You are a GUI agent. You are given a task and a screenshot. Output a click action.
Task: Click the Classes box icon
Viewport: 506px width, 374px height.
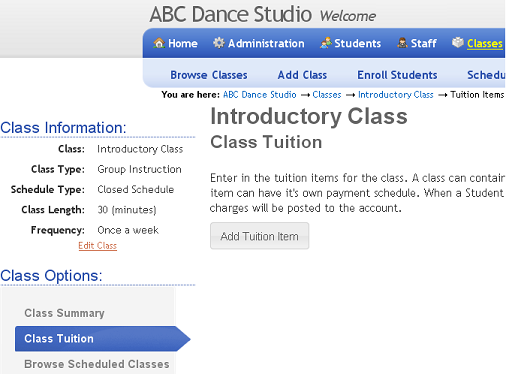click(458, 42)
